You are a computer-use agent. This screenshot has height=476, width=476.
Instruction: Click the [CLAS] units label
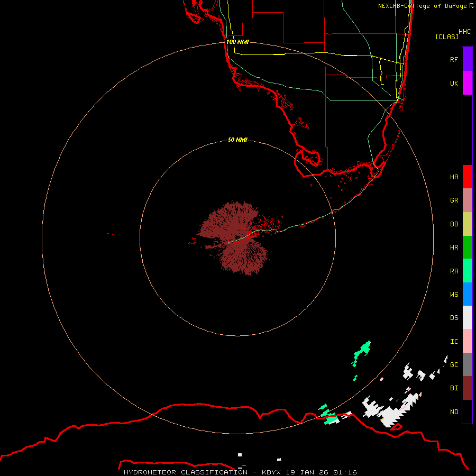point(446,36)
